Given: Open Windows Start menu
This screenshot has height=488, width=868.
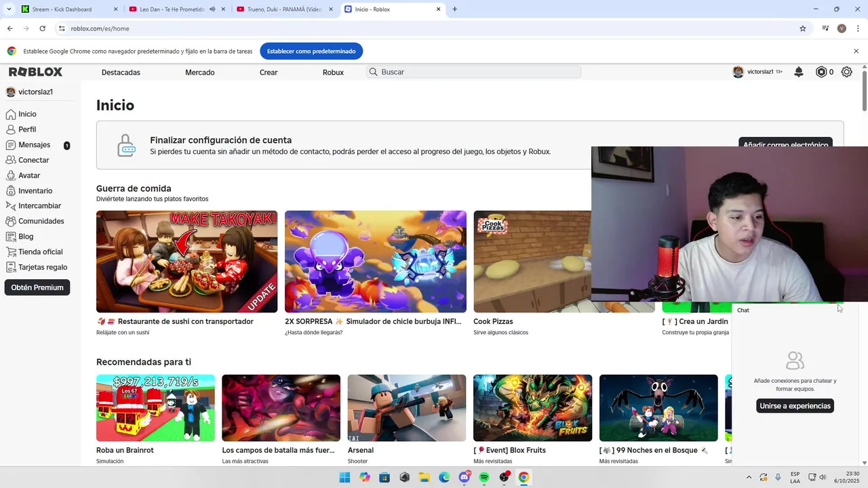Looking at the screenshot, I should point(344,477).
